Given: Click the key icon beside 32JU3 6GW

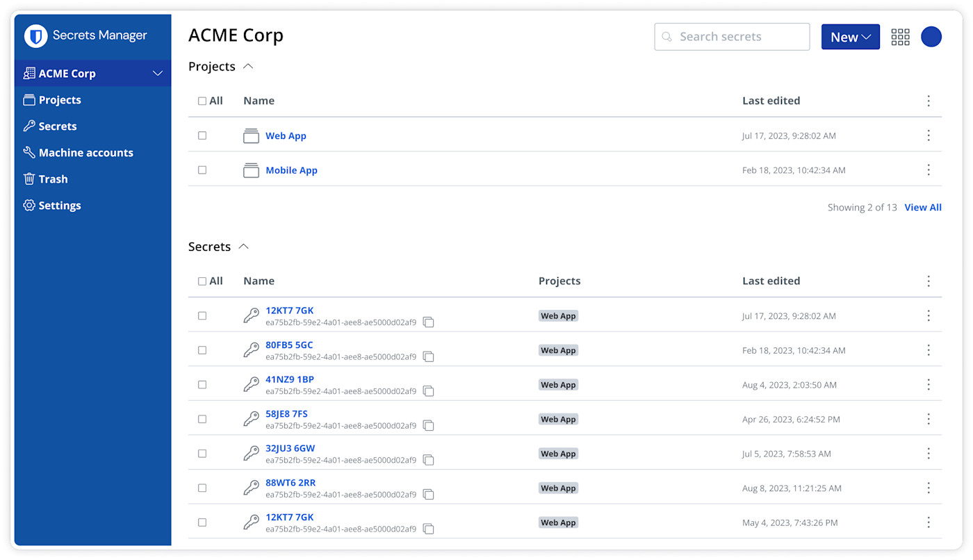Looking at the screenshot, I should pos(251,454).
